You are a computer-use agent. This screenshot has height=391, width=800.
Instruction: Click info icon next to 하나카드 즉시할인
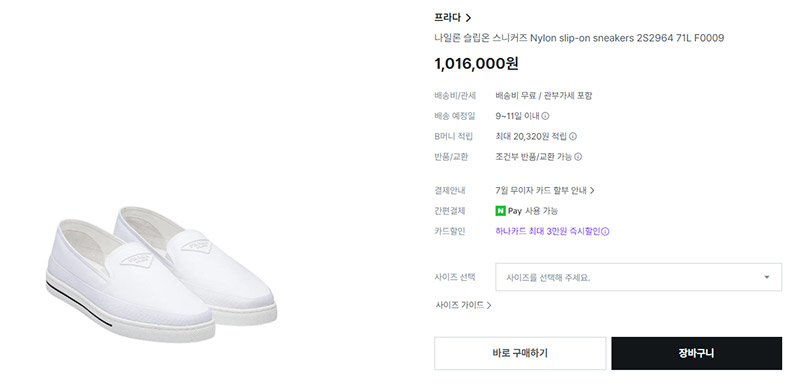coord(606,232)
